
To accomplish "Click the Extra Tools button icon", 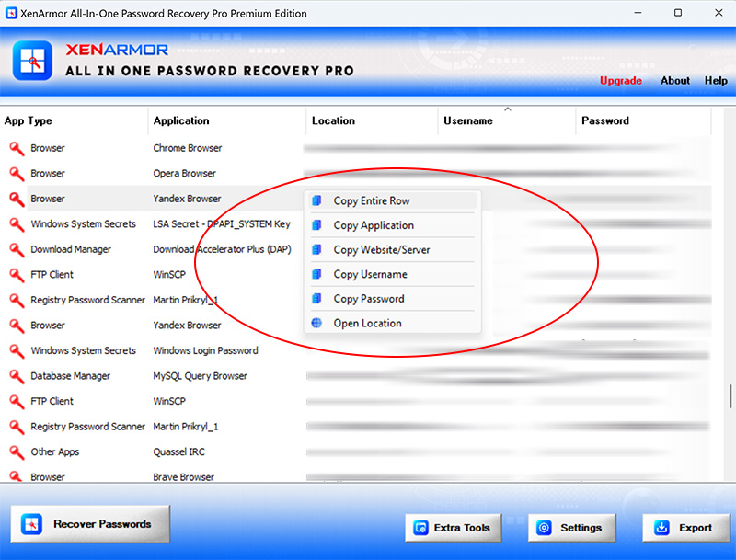I will 420,528.
